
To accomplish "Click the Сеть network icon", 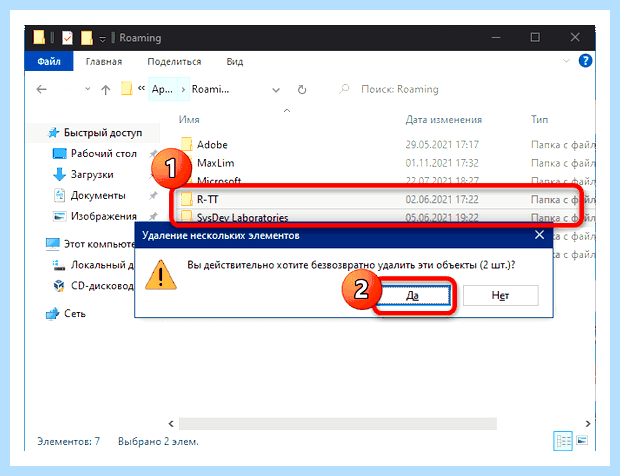I will [53, 314].
